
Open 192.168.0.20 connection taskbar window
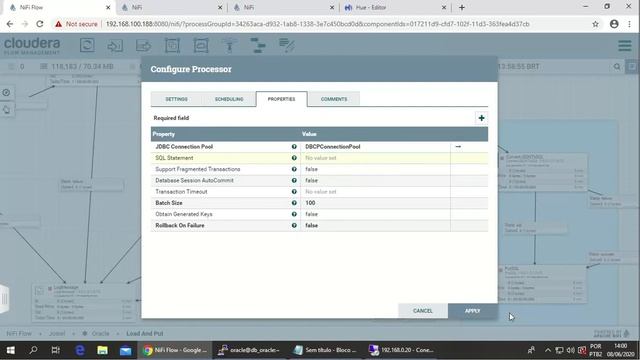(x=402, y=350)
